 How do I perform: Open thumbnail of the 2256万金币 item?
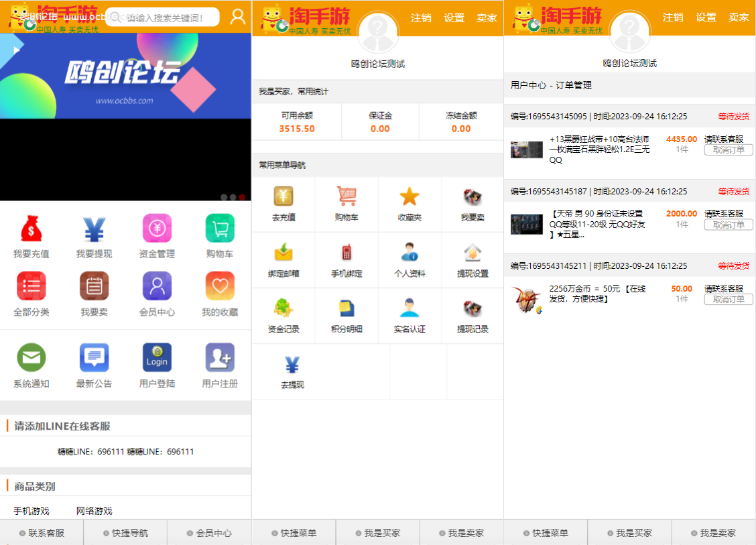(x=527, y=300)
